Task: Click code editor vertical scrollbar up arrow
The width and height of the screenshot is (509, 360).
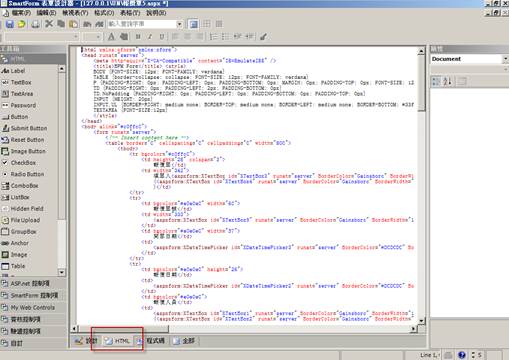Action: [x=421, y=51]
